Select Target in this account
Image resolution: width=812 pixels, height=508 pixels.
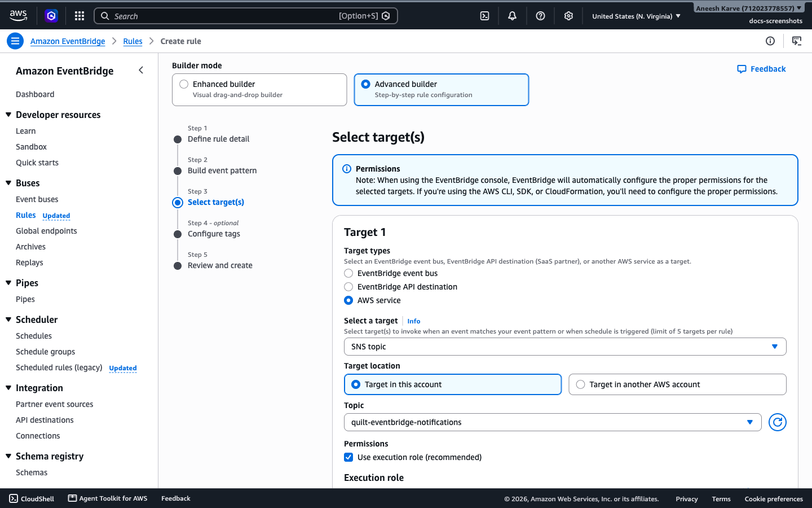tap(453, 384)
